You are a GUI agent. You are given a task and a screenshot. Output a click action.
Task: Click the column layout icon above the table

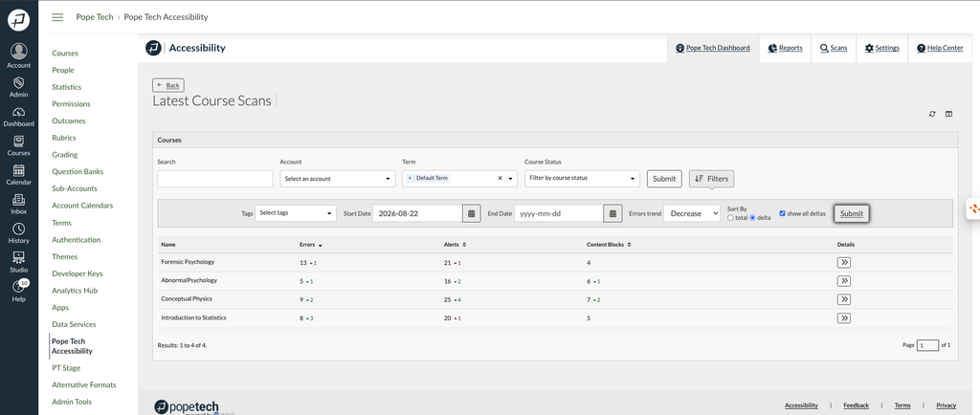click(948, 114)
